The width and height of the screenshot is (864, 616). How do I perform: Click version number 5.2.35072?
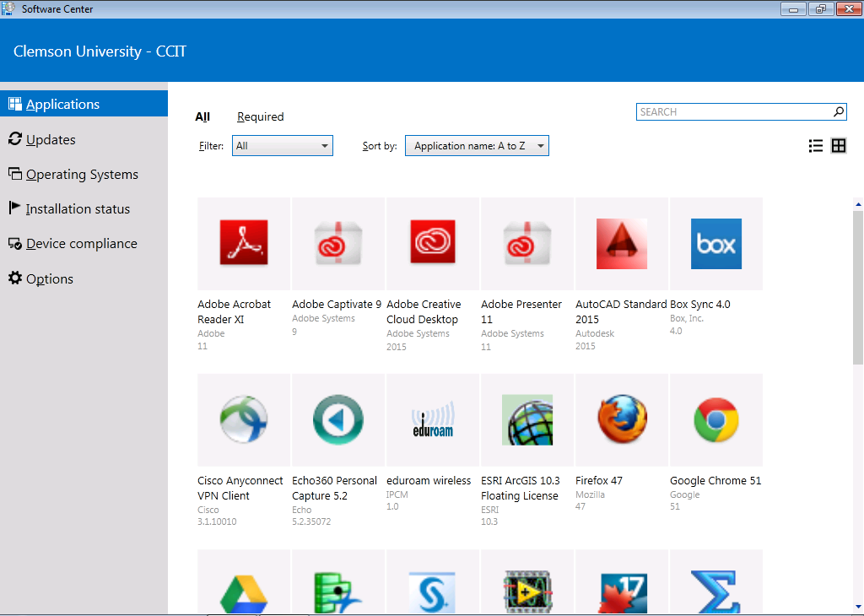click(311, 521)
